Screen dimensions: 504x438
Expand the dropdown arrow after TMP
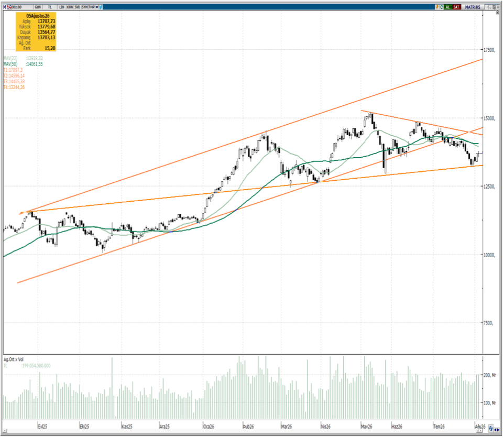pos(97,7)
